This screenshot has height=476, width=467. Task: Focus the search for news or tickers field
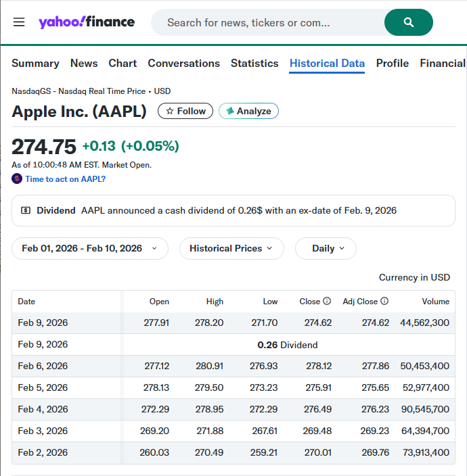[267, 22]
